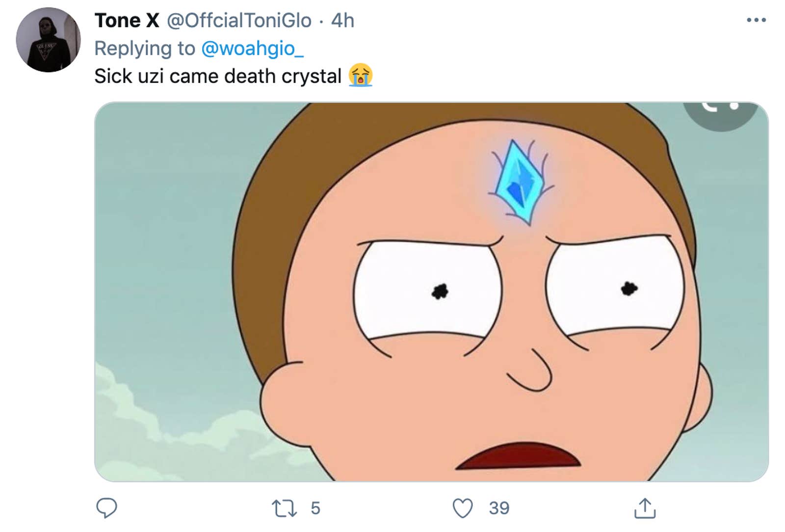
Task: Click the tweet text about death crystal
Action: click(x=217, y=77)
